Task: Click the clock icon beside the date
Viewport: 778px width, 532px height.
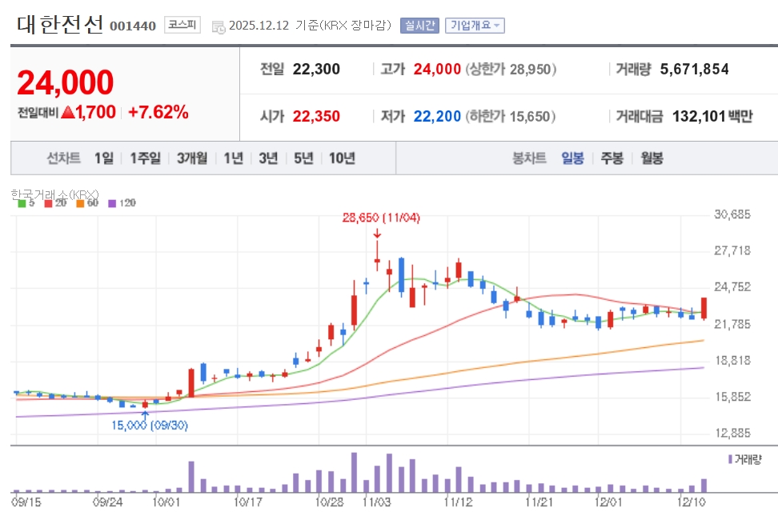Action: [219, 26]
